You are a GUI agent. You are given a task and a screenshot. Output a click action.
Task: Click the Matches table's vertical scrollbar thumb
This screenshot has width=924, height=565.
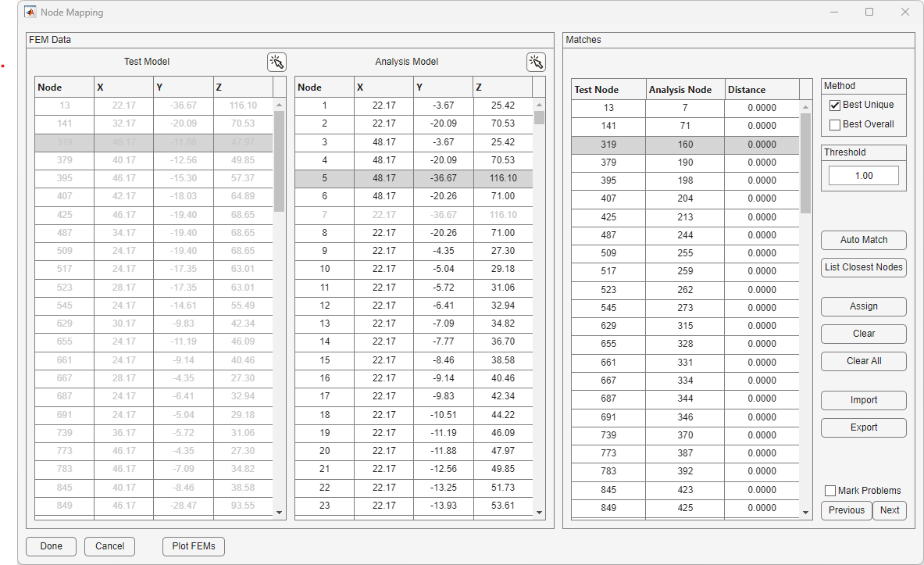(x=805, y=163)
